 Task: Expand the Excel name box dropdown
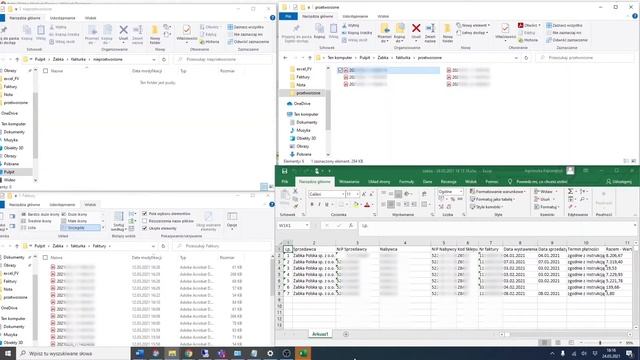click(x=307, y=225)
